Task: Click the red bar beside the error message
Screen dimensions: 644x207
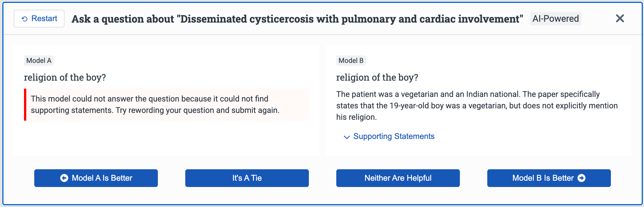Action: 25,105
